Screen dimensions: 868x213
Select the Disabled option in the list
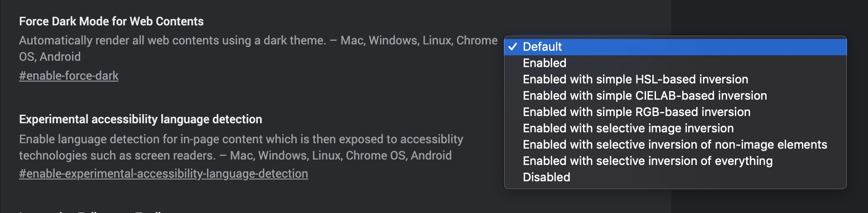pos(546,177)
